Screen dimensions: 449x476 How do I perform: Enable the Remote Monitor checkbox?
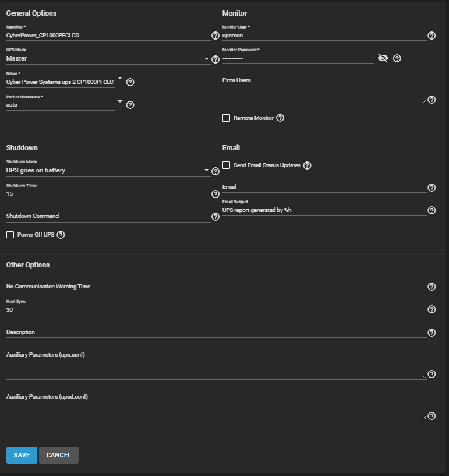click(x=227, y=118)
